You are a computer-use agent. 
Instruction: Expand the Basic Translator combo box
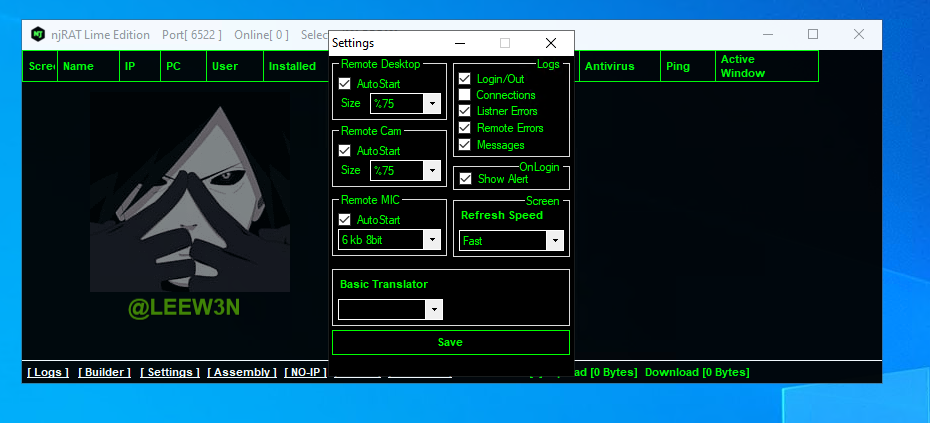click(x=433, y=310)
